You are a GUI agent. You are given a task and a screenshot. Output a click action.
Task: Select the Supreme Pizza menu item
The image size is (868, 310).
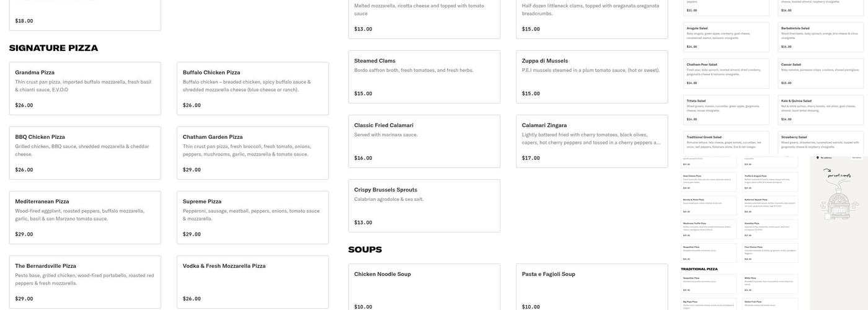pyautogui.click(x=252, y=217)
